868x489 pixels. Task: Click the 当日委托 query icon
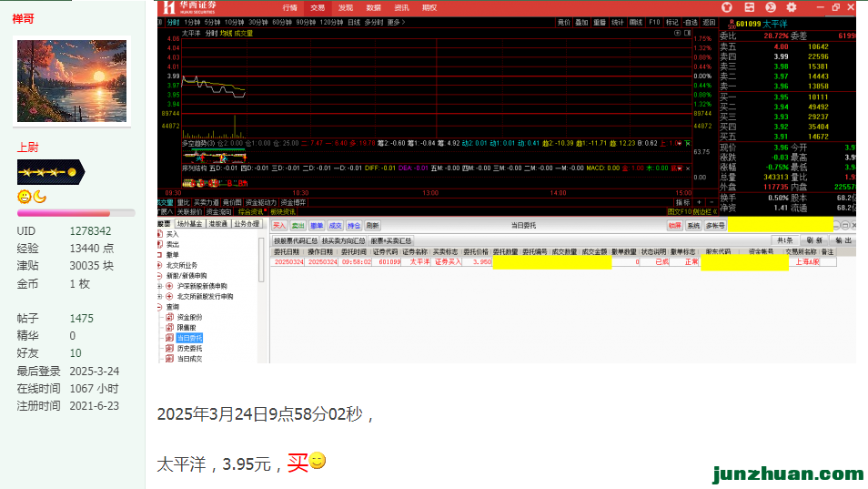[x=170, y=338]
